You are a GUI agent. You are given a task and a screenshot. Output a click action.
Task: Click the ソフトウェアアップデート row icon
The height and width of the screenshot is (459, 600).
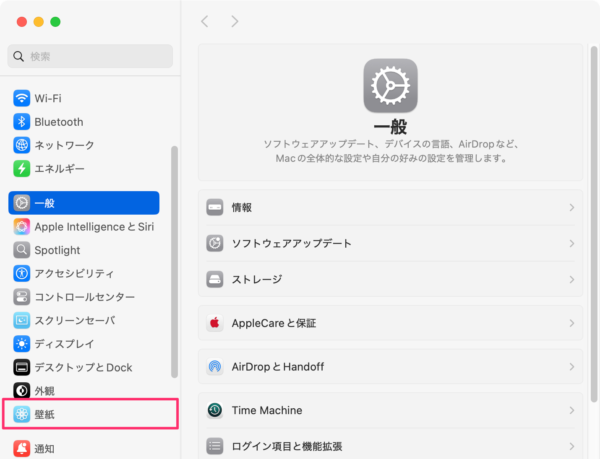(x=215, y=243)
